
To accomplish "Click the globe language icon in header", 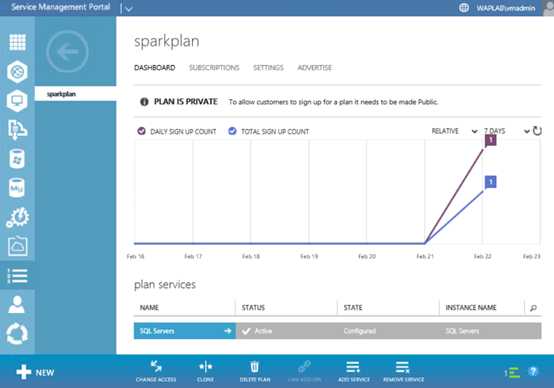I will click(x=464, y=8).
